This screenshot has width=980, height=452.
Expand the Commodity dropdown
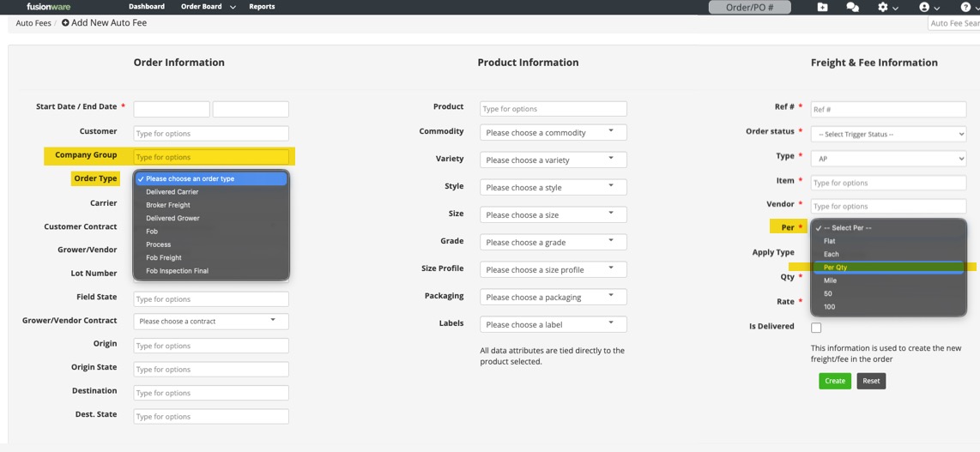click(553, 133)
